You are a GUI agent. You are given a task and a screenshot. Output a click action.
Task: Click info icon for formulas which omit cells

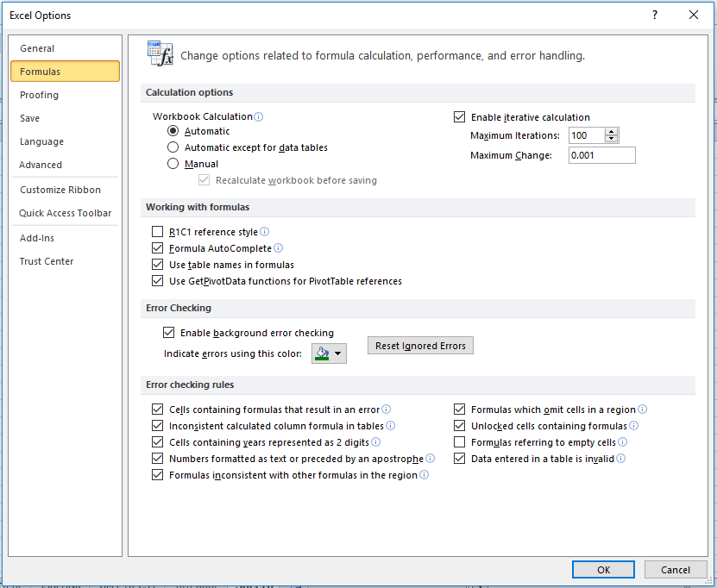pos(642,410)
